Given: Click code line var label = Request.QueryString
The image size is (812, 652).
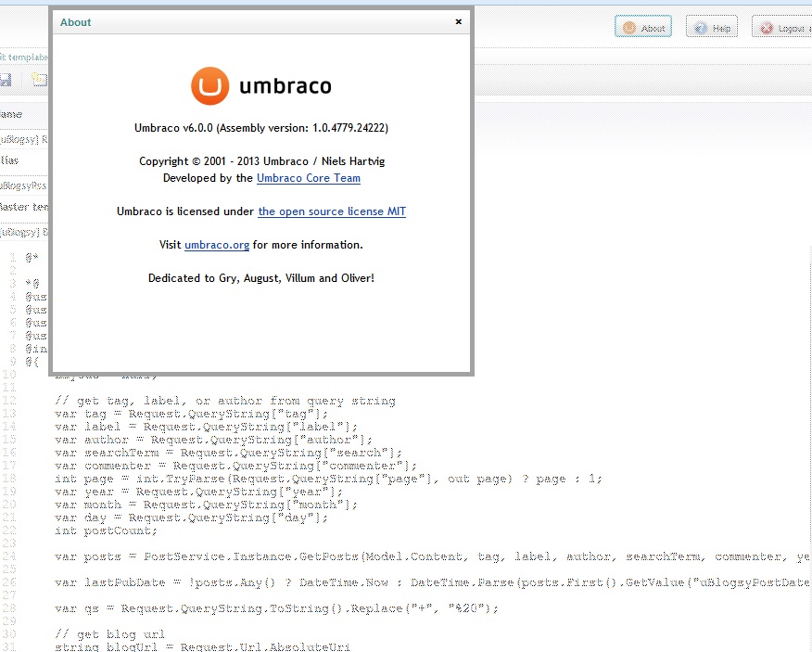Looking at the screenshot, I should point(206,427).
